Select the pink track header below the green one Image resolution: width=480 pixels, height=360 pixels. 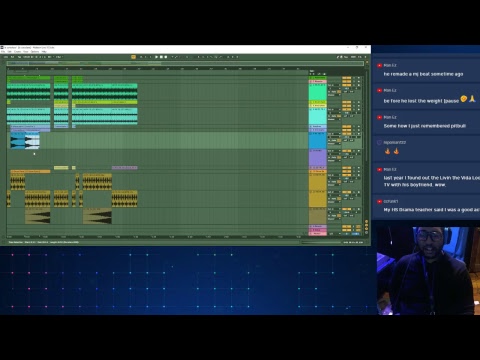point(318,81)
